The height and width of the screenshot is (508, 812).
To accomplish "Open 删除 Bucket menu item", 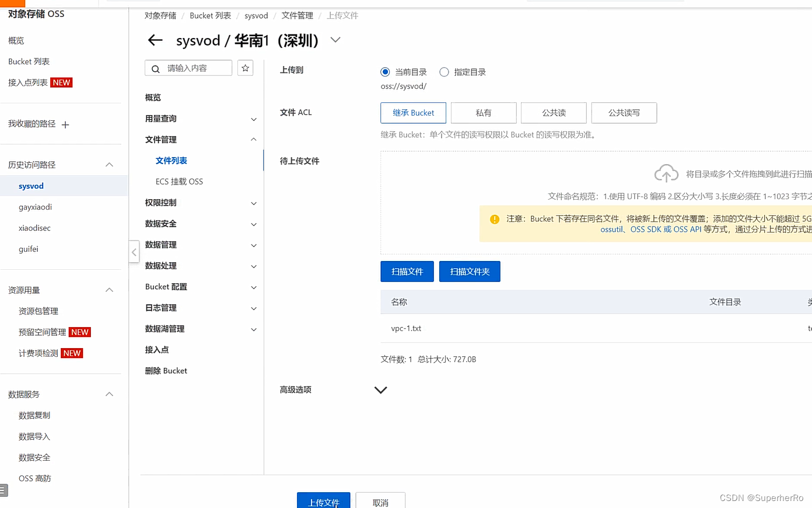I will pos(166,371).
